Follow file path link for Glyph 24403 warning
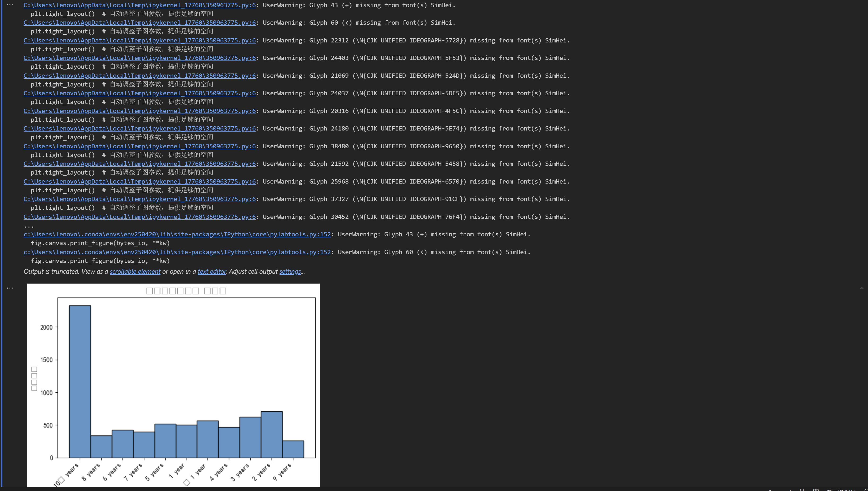Screen dimensions: 868x491 139,58
